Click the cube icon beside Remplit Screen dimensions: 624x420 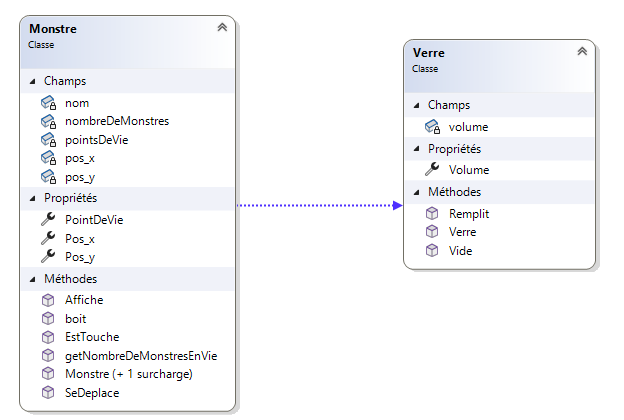(x=431, y=213)
